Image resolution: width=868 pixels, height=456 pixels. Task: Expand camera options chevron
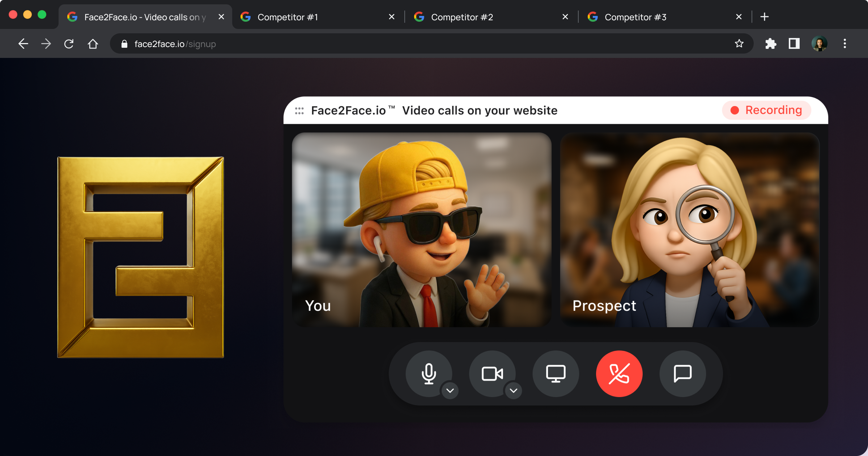click(514, 390)
